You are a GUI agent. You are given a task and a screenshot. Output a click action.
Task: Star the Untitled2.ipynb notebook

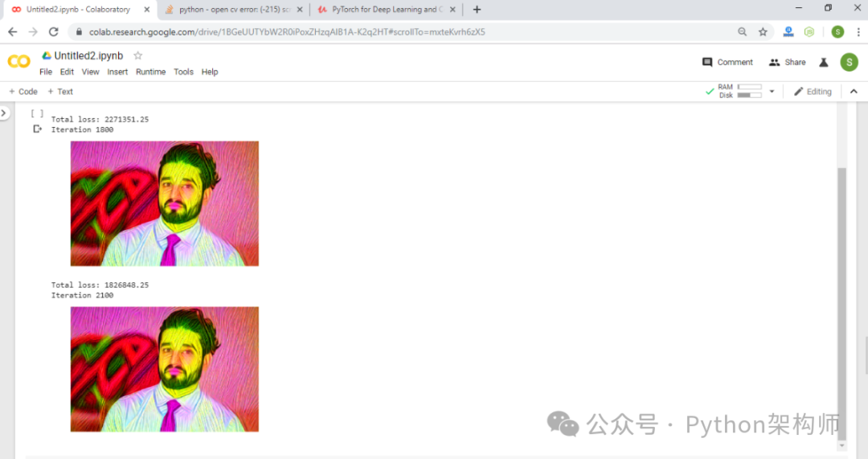click(138, 55)
